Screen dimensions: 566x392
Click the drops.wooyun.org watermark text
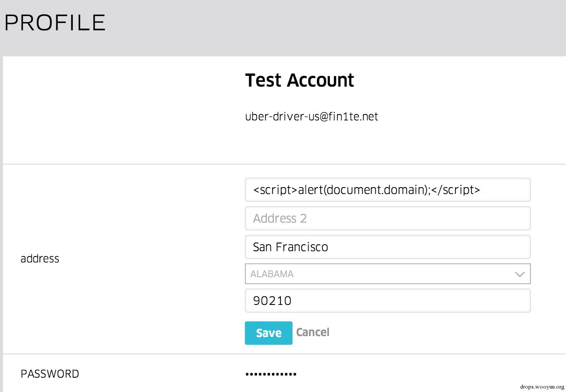[542, 387]
